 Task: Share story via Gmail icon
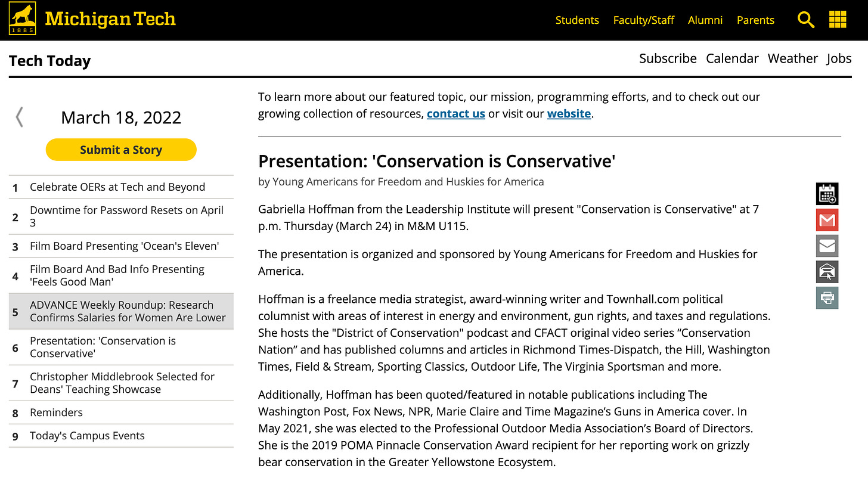coord(827,220)
